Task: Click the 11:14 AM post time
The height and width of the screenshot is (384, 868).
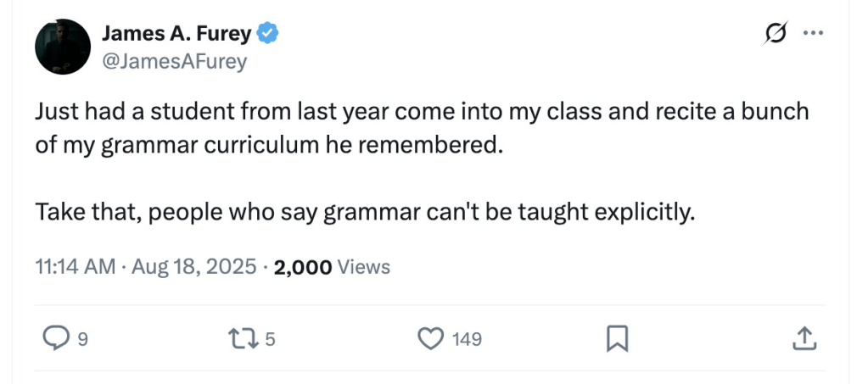Action: pyautogui.click(x=75, y=267)
